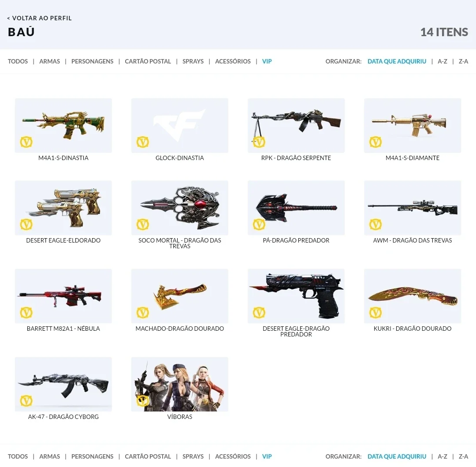The height and width of the screenshot is (467, 476).
Task: Sort A-Z using bottom organizer
Action: (x=443, y=456)
